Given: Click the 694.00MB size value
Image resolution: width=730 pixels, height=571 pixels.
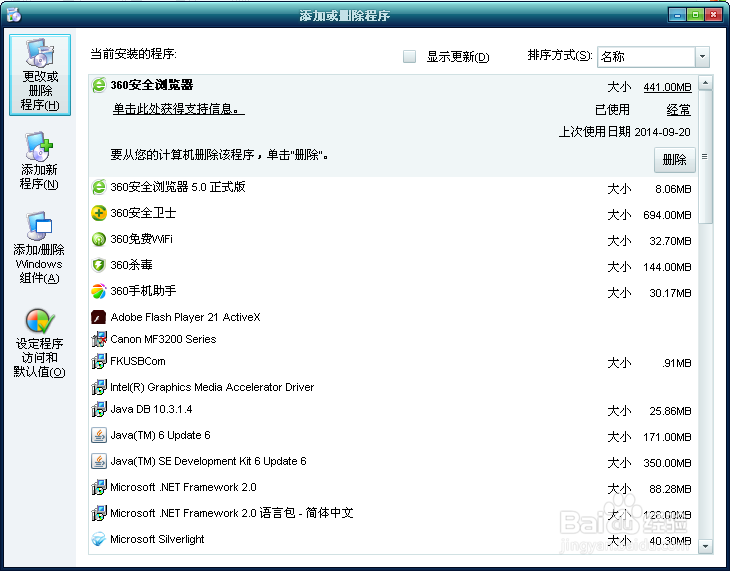Looking at the screenshot, I should coord(667,215).
